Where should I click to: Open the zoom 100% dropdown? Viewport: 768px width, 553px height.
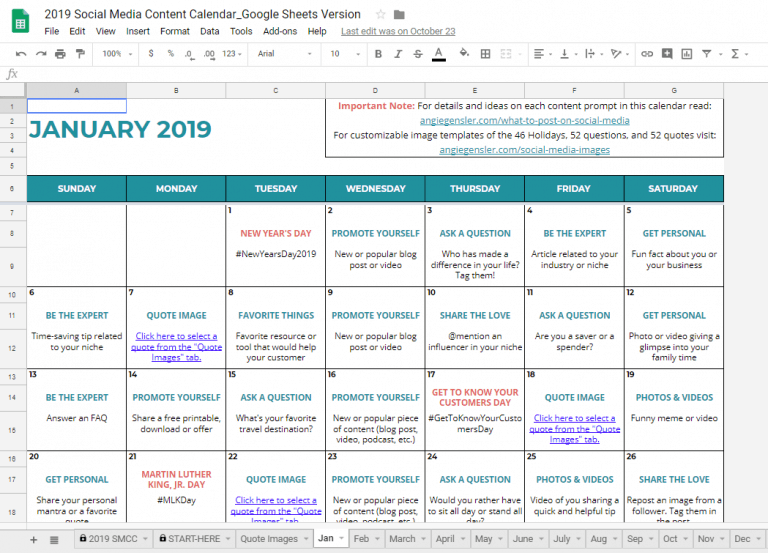[117, 54]
